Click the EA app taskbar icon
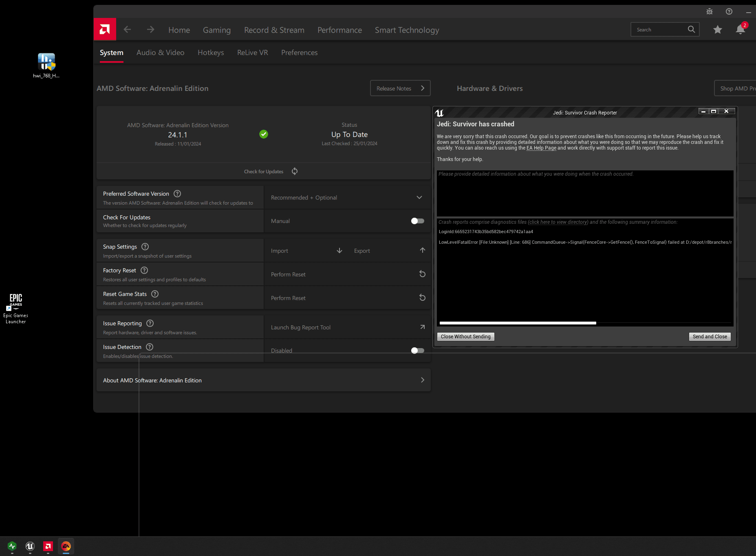Screen dimensions: 756x556 [x=66, y=546]
